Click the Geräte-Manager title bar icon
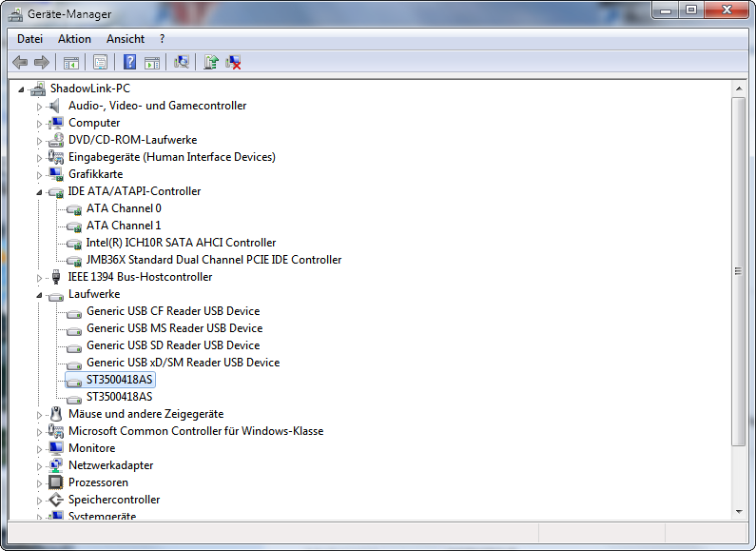Image resolution: width=756 pixels, height=551 pixels. pos(15,14)
